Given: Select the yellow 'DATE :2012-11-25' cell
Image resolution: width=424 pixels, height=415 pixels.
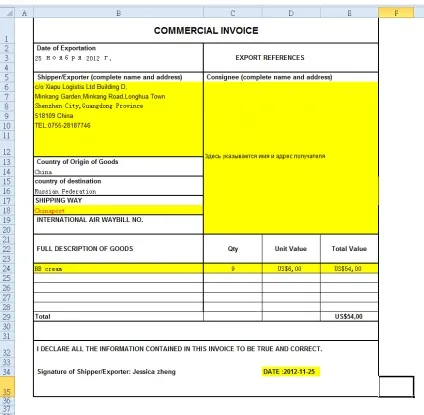Looking at the screenshot, I should (291, 371).
